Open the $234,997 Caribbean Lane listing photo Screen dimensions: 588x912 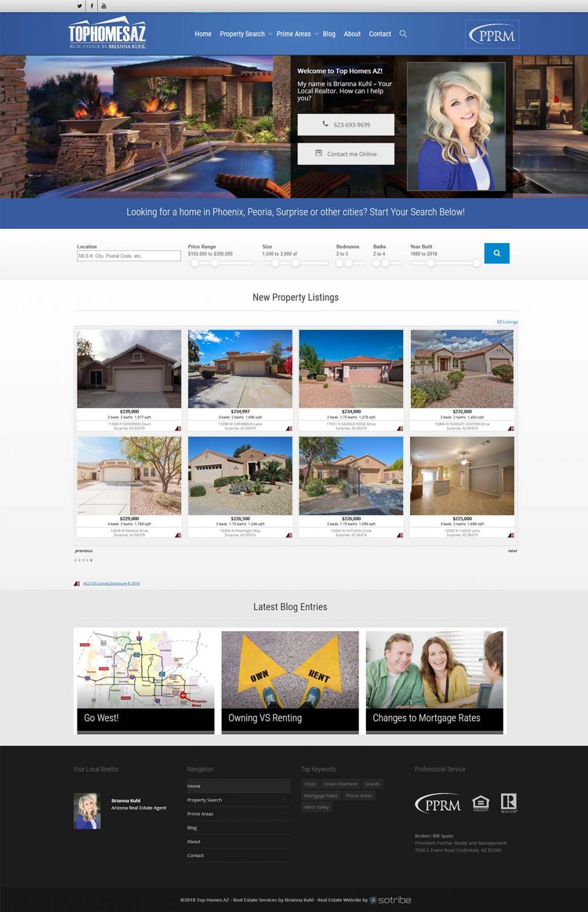(240, 369)
